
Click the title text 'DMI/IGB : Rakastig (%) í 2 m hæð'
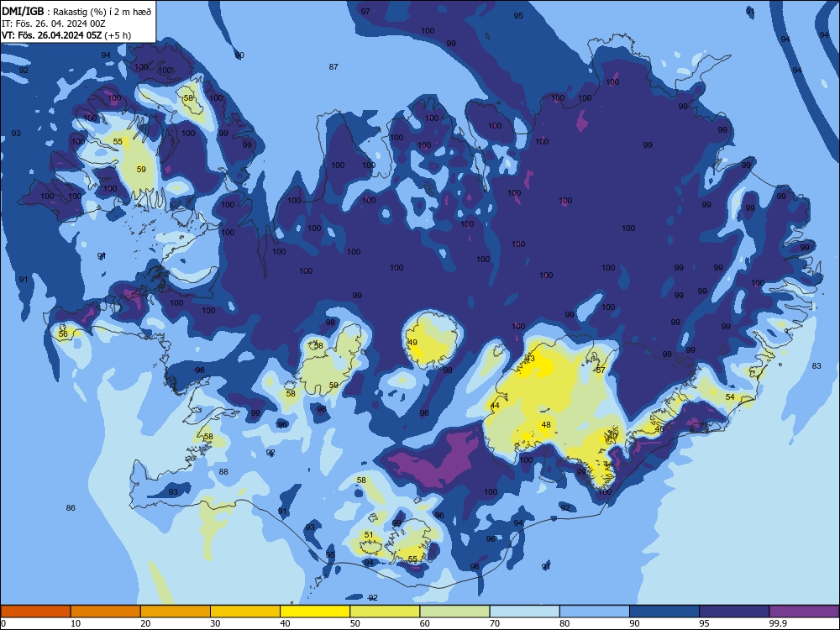pos(76,12)
